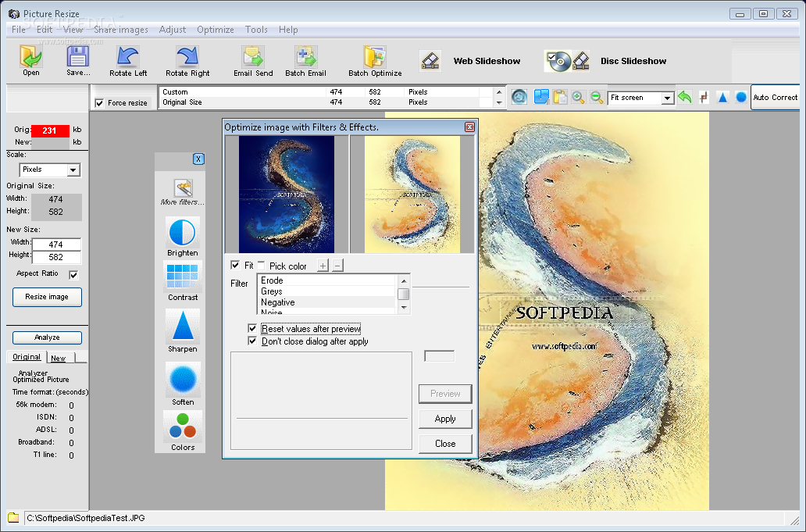Click the Web Slideshow icon
The height and width of the screenshot is (532, 806).
point(430,61)
